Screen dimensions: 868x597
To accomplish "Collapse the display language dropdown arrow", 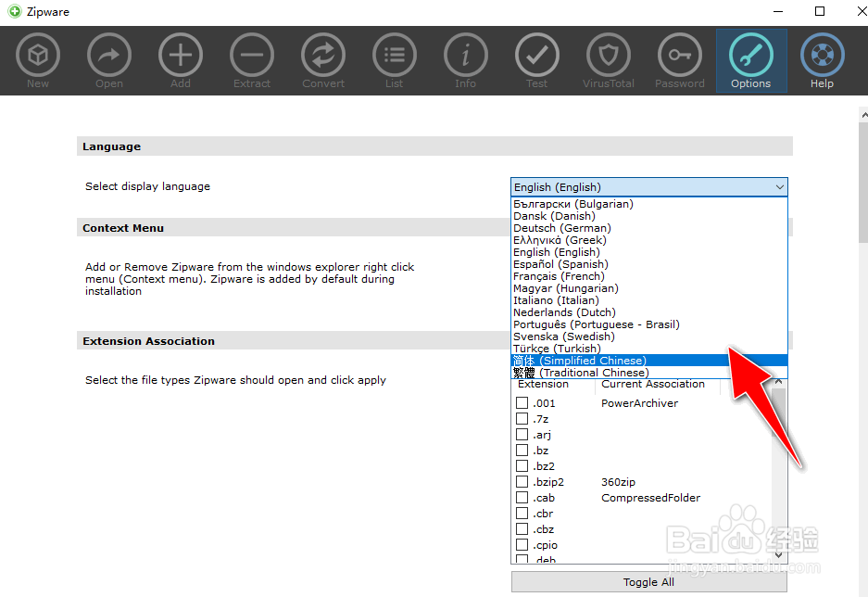I will tap(779, 187).
